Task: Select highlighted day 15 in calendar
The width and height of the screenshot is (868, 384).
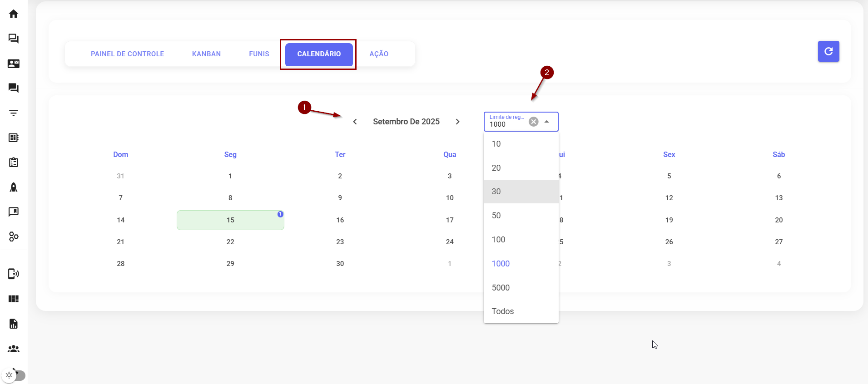Action: [x=230, y=220]
